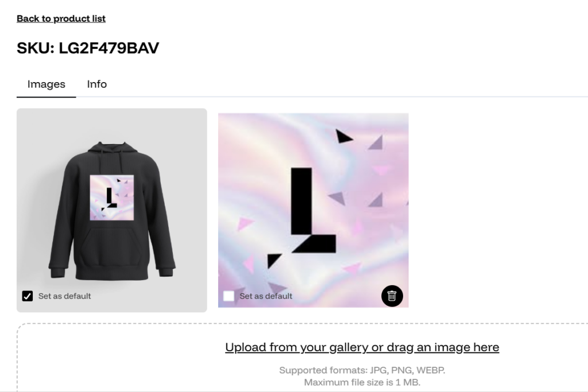Select the Images tab
The height and width of the screenshot is (392, 588).
pos(46,84)
